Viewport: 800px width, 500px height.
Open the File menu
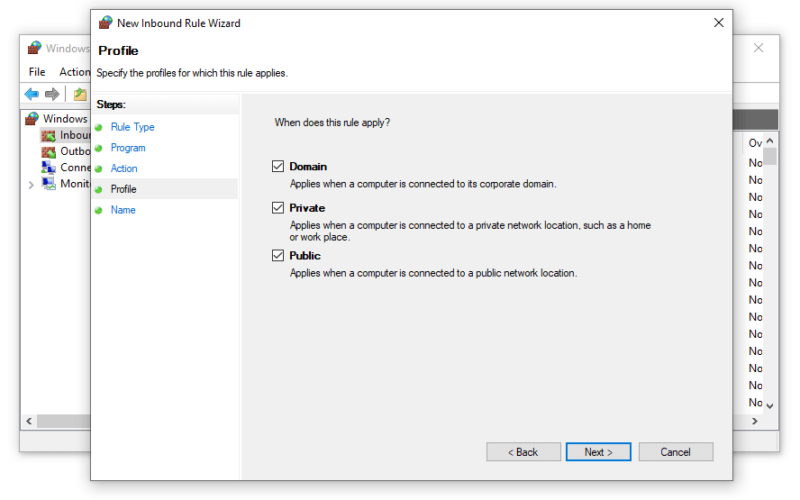(x=37, y=72)
